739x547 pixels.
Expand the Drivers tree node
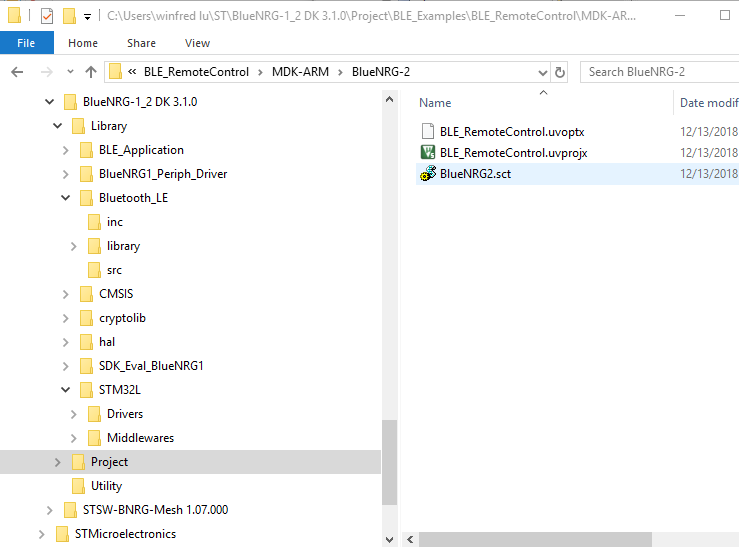click(x=74, y=415)
